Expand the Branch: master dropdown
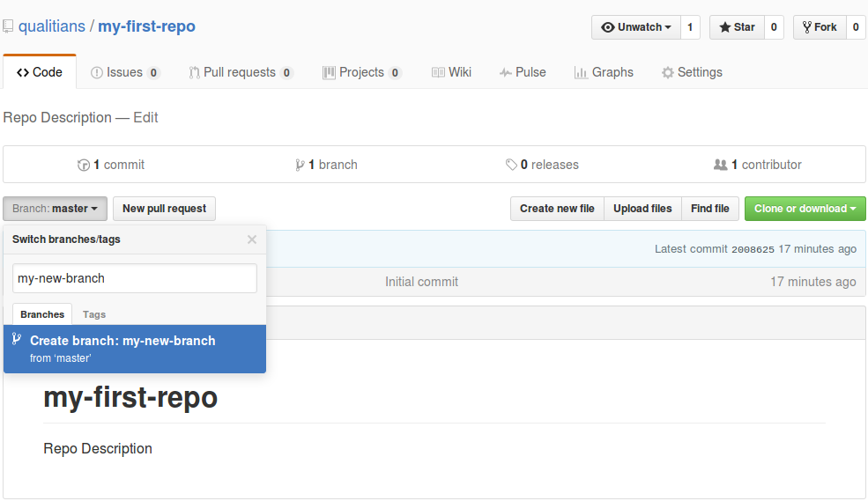The height and width of the screenshot is (501, 868). click(x=55, y=209)
